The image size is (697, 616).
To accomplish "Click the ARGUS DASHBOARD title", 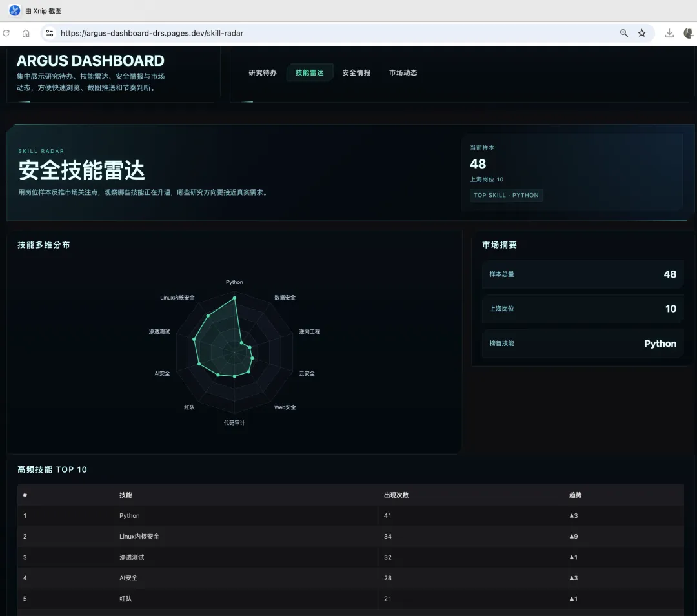I will point(90,61).
